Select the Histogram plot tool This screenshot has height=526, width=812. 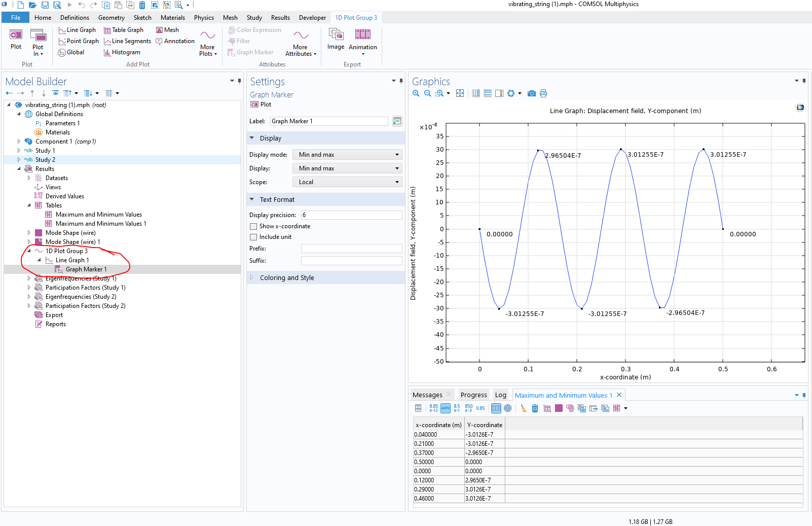point(122,52)
